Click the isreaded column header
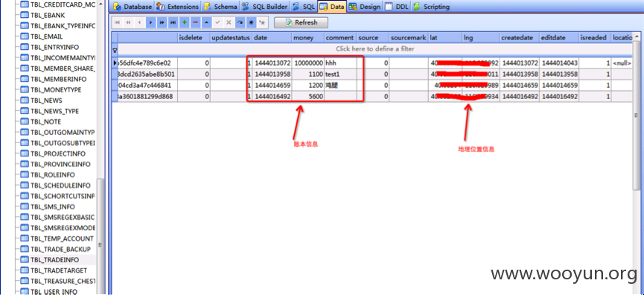The height and width of the screenshot is (295, 644). point(595,37)
